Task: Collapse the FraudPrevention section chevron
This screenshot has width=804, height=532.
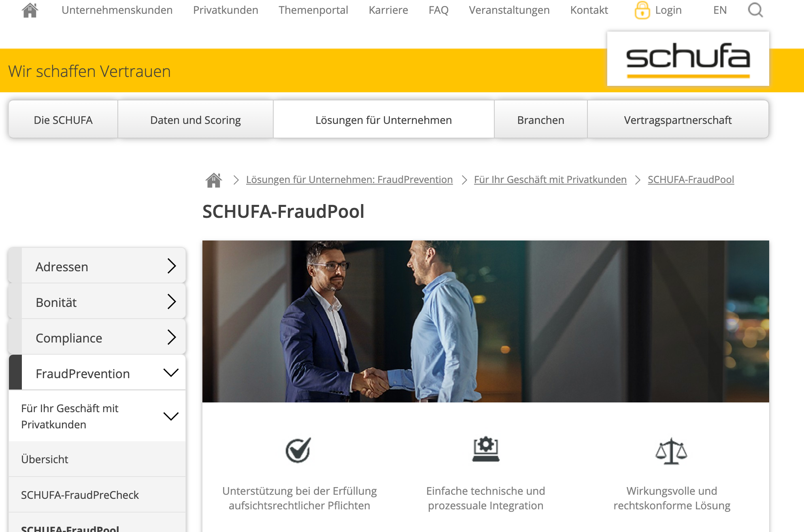Action: 171,372
